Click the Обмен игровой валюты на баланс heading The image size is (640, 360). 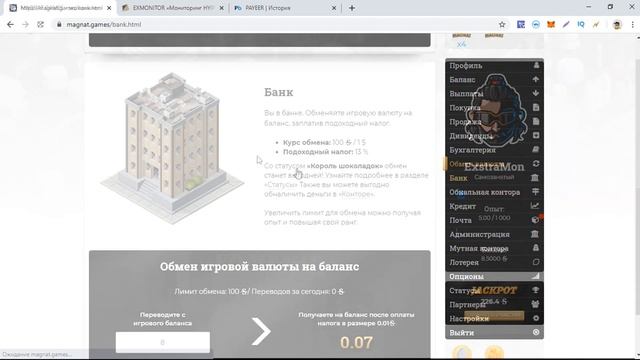pos(260,267)
